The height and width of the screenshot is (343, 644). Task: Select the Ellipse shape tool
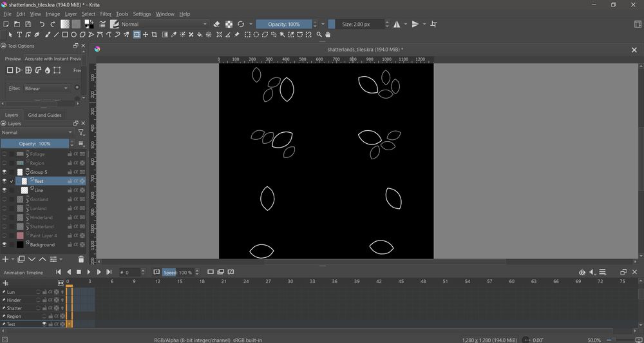click(x=73, y=35)
